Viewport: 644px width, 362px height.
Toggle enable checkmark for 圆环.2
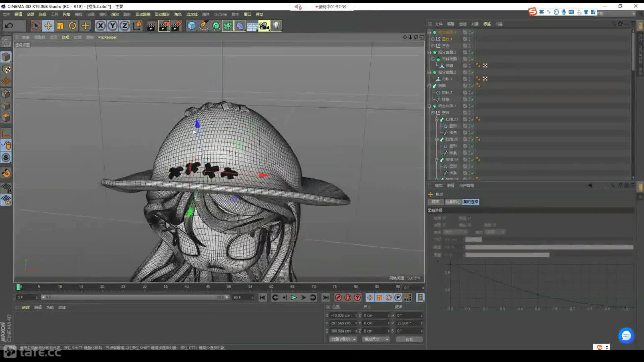pyautogui.click(x=472, y=93)
